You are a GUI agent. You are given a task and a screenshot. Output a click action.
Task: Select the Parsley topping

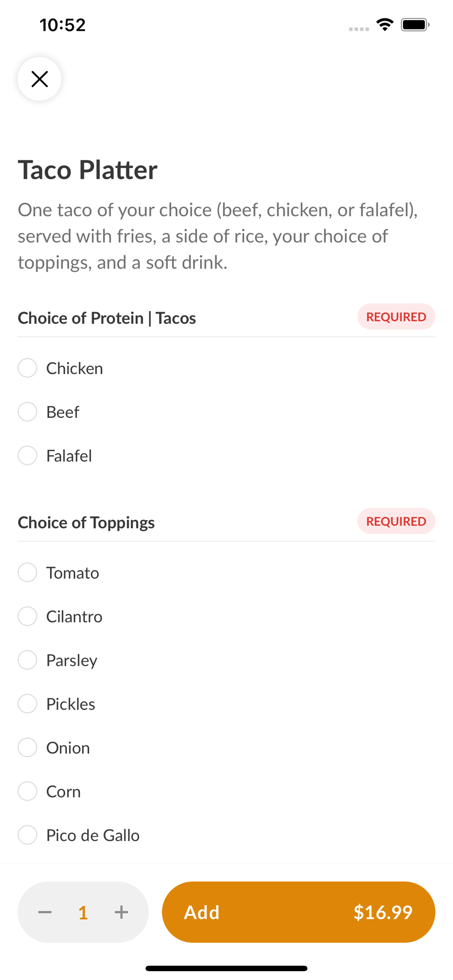tap(27, 660)
